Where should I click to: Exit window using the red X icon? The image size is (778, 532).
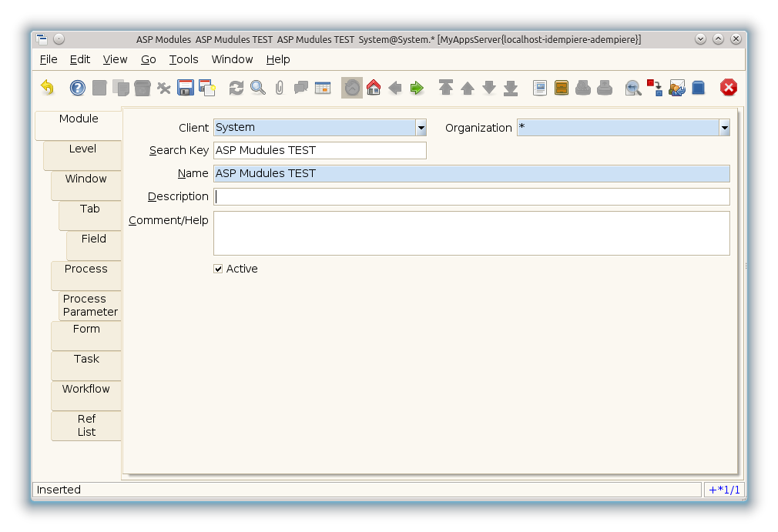[728, 88]
